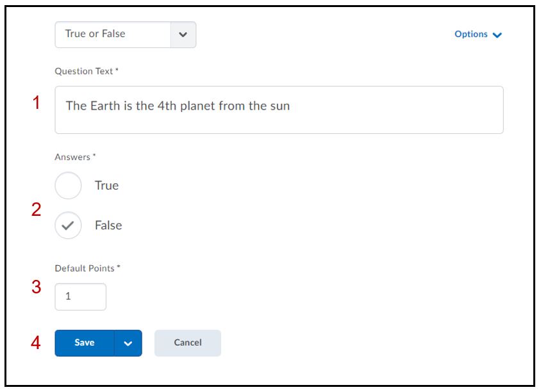Click the chevron icon beside Options
Image resolution: width=541 pixels, height=392 pixels.
pos(497,35)
